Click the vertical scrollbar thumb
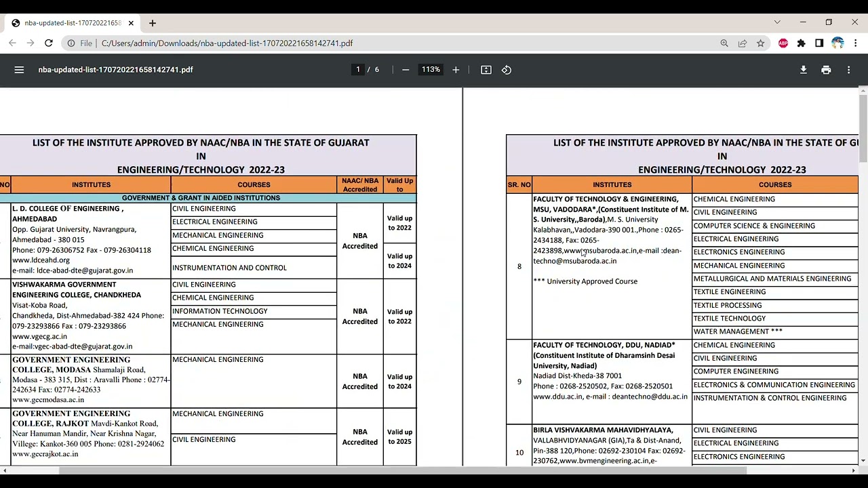Image resolution: width=868 pixels, height=488 pixels. pyautogui.click(x=863, y=129)
